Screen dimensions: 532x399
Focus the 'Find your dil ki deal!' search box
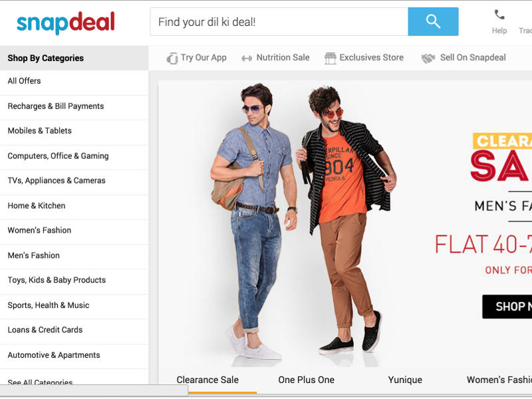(279, 22)
